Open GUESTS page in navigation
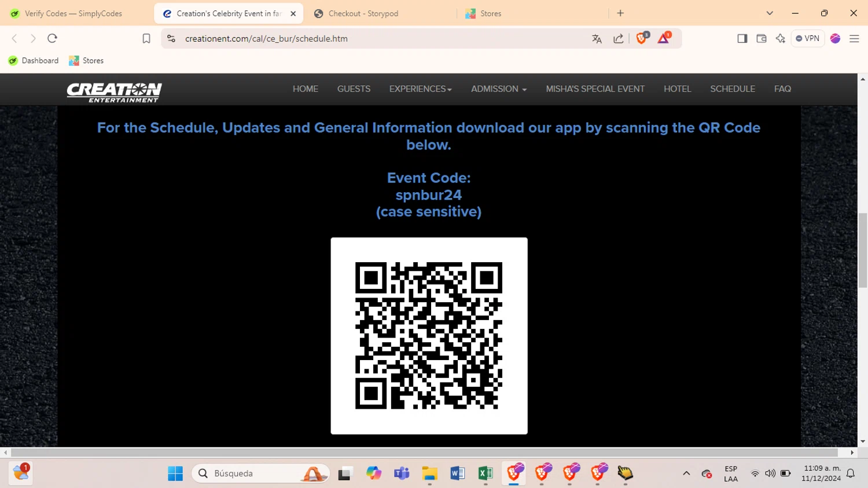Screen dimensions: 868x488 point(354,89)
